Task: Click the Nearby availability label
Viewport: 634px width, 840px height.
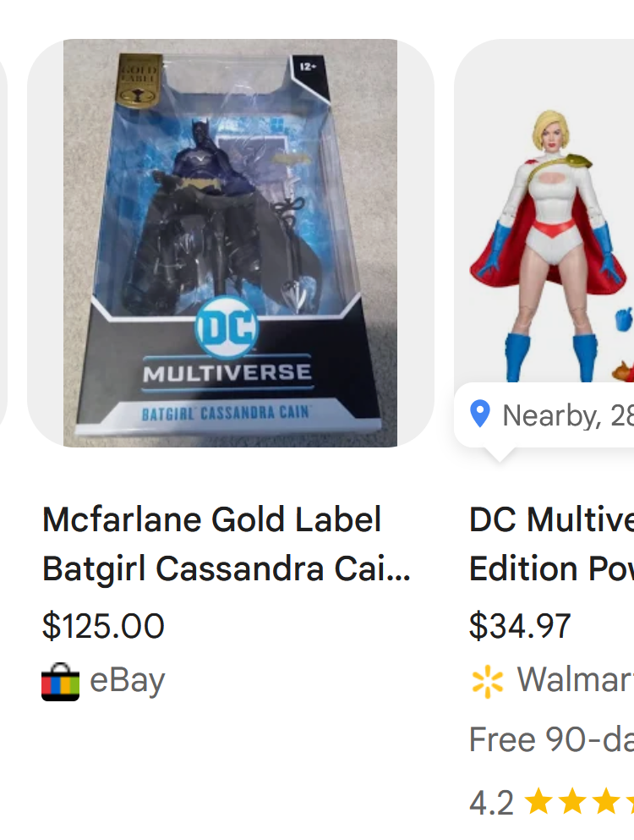Action: point(568,415)
